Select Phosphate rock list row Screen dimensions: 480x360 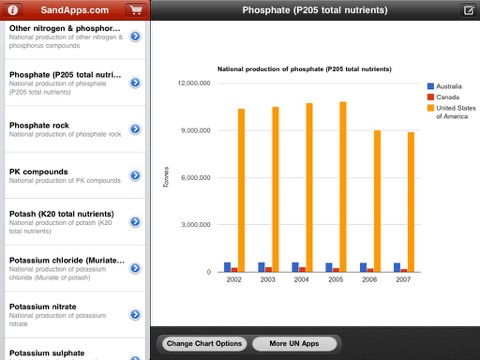(75, 129)
